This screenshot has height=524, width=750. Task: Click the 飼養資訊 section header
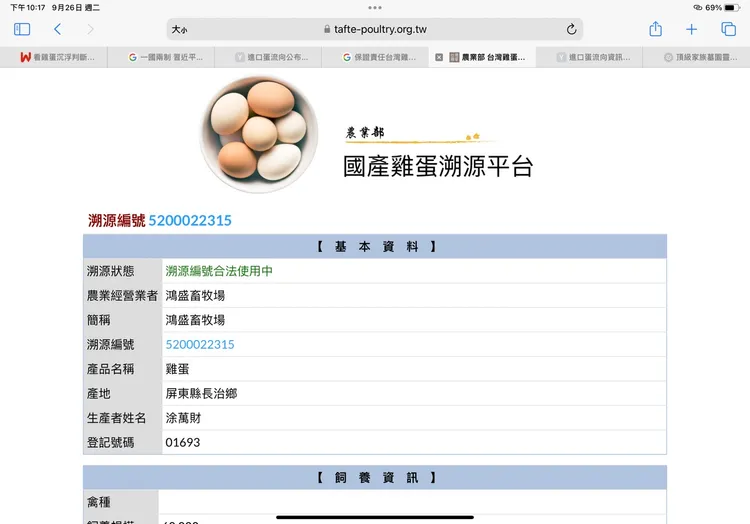[375, 477]
